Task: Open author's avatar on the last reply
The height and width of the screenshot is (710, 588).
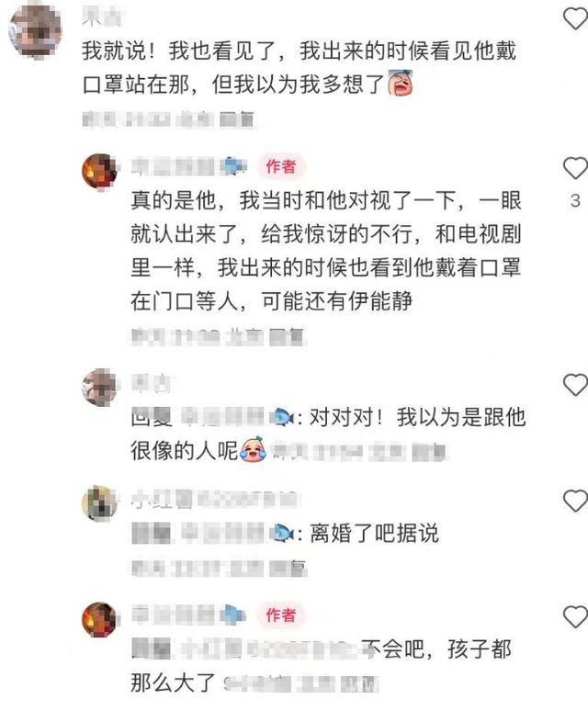Action: click(x=99, y=619)
